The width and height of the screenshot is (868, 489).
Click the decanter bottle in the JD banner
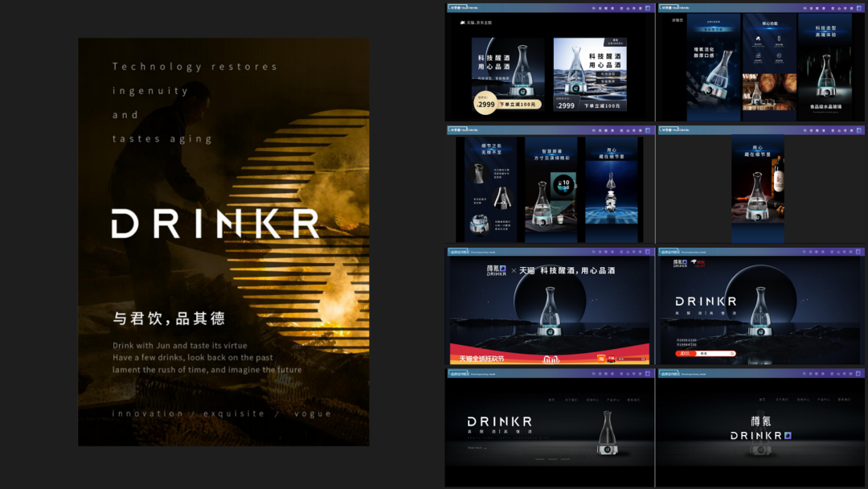pyautogui.click(x=760, y=312)
